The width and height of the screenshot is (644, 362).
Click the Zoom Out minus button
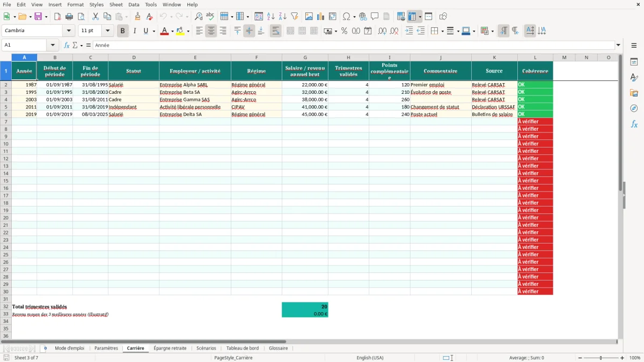coord(580,358)
